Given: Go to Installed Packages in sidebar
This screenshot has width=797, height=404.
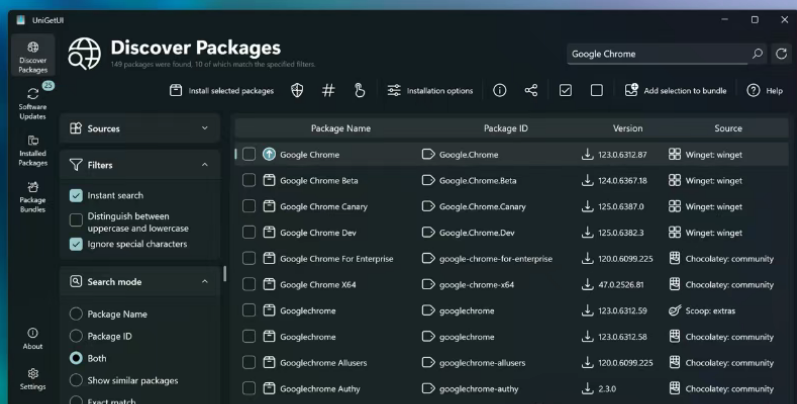Looking at the screenshot, I should [33, 150].
